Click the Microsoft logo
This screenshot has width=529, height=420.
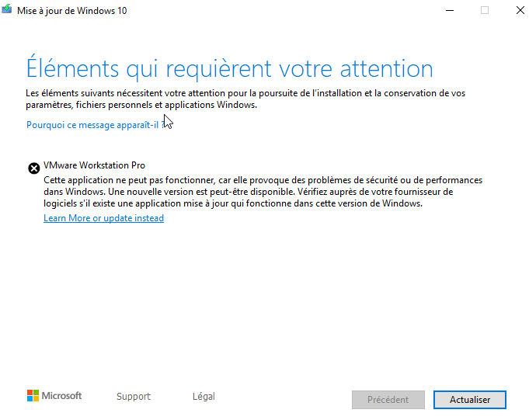tap(54, 396)
